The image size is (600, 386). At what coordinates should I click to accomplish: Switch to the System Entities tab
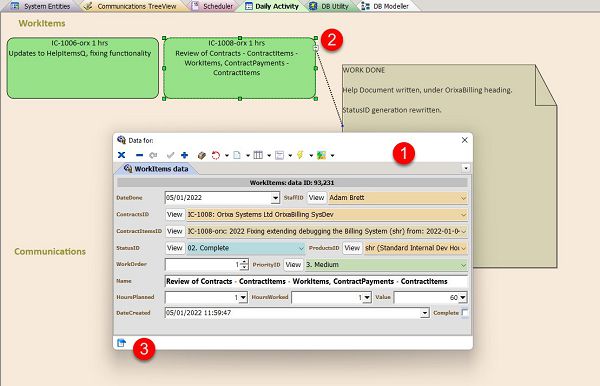pos(41,6)
